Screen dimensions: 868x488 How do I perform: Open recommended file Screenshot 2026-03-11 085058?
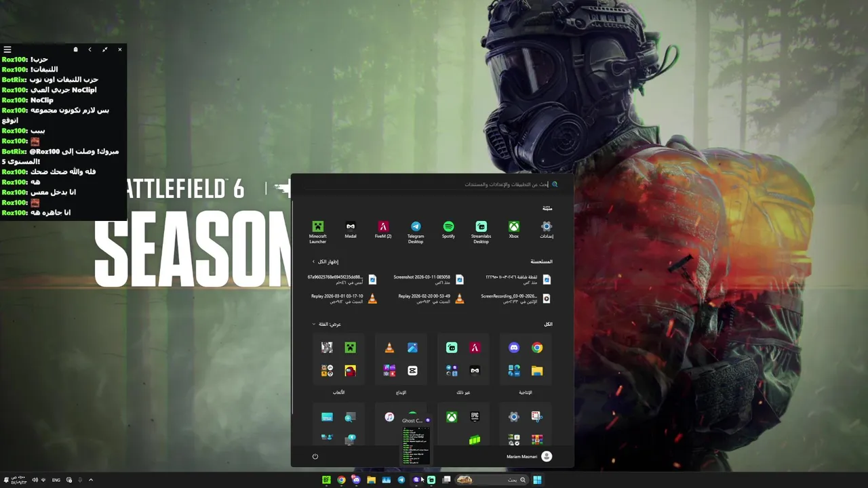[x=428, y=279]
